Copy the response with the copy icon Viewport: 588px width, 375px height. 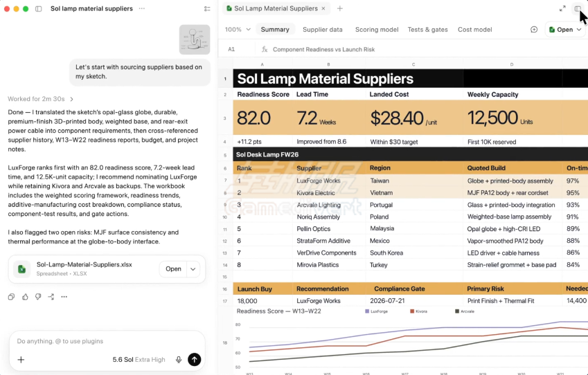[x=11, y=297]
